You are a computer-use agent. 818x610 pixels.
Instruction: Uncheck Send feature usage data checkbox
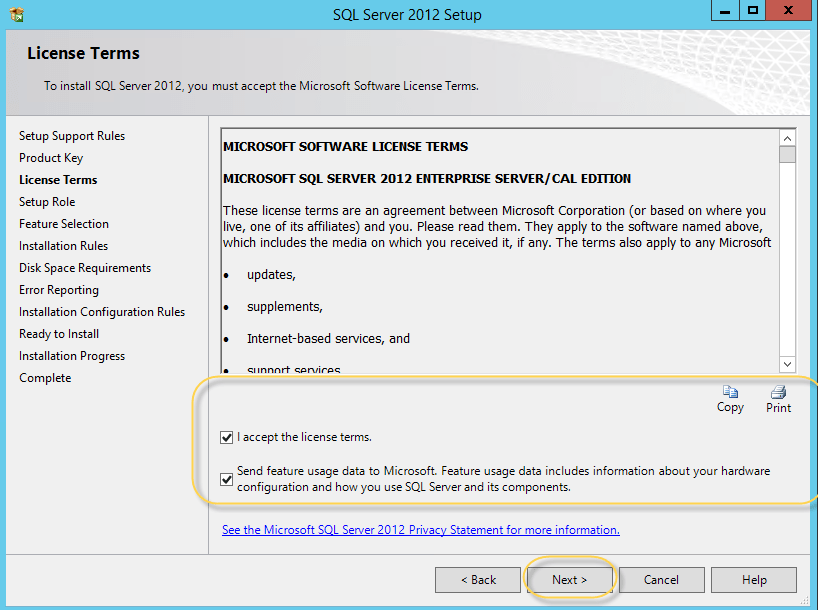pyautogui.click(x=227, y=479)
